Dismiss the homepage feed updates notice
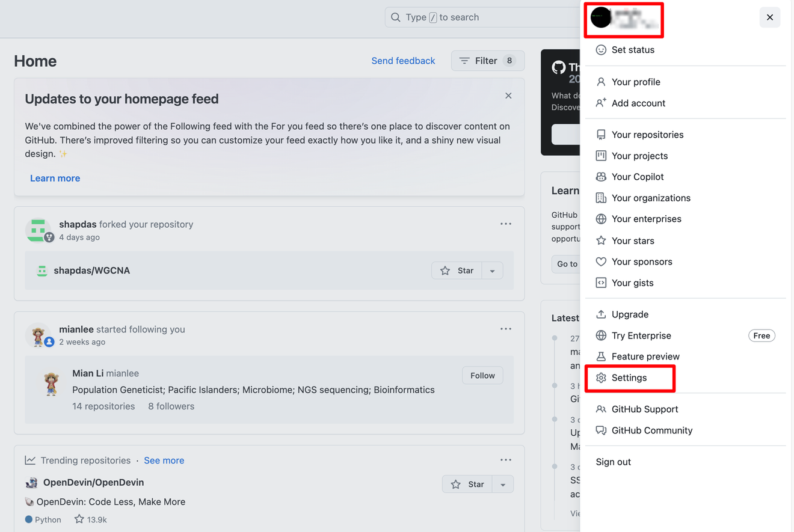Screen dimensions: 794x532 (x=508, y=96)
